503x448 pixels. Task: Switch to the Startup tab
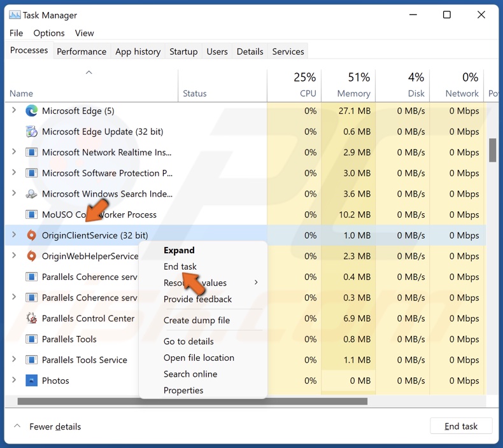pyautogui.click(x=183, y=52)
